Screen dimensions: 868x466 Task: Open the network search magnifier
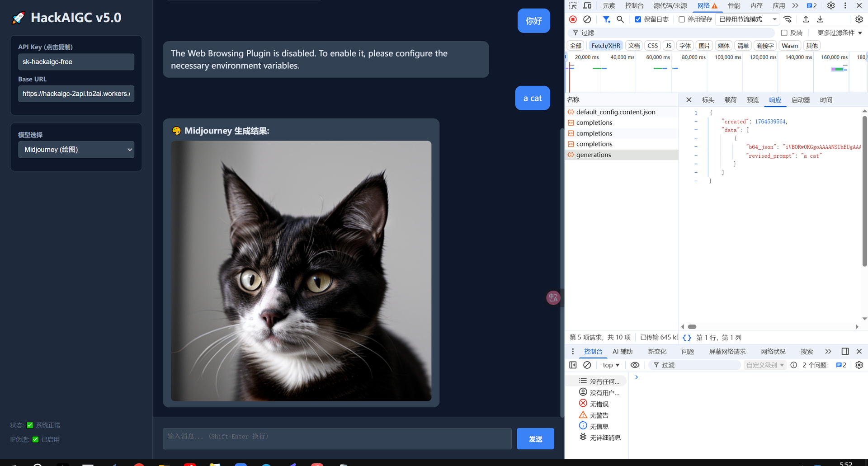click(620, 19)
